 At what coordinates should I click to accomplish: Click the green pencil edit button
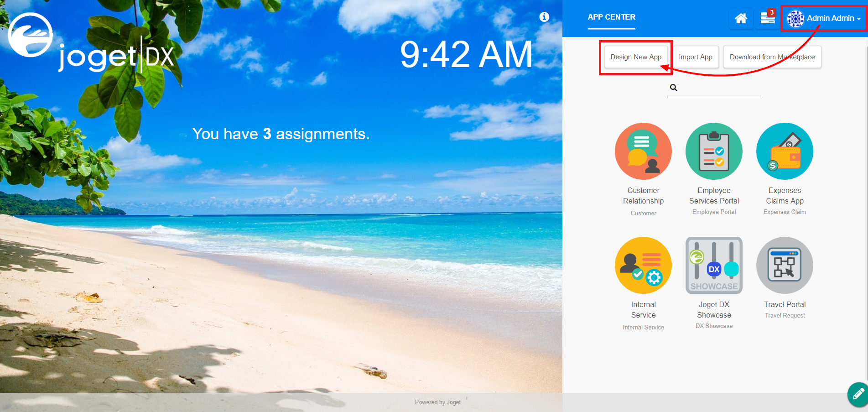pyautogui.click(x=858, y=394)
